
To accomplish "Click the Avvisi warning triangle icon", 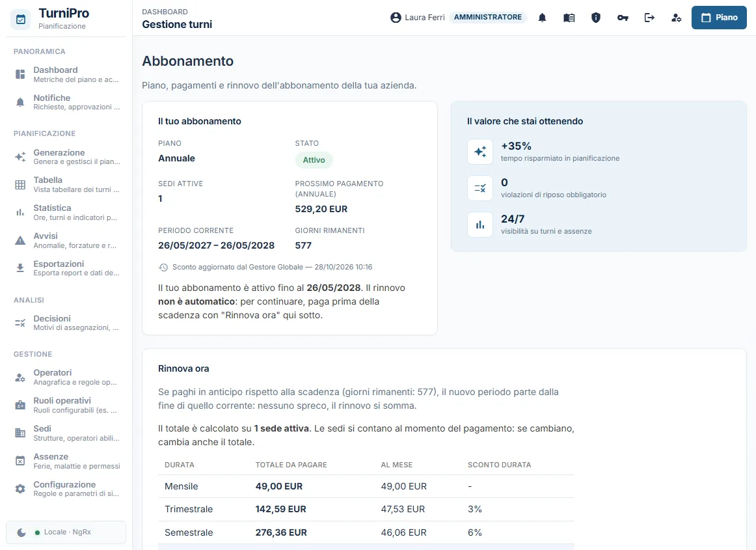I will (20, 240).
